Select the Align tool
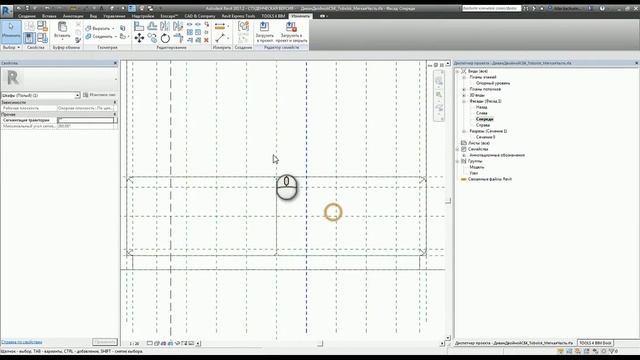Image resolution: width=640 pixels, height=360 pixels. 139,27
